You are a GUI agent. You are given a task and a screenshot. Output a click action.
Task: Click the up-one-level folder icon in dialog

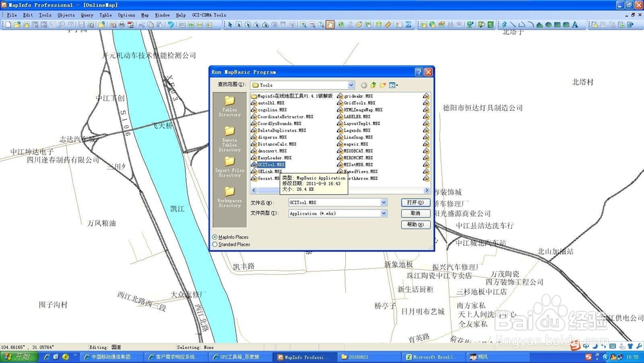pyautogui.click(x=374, y=85)
